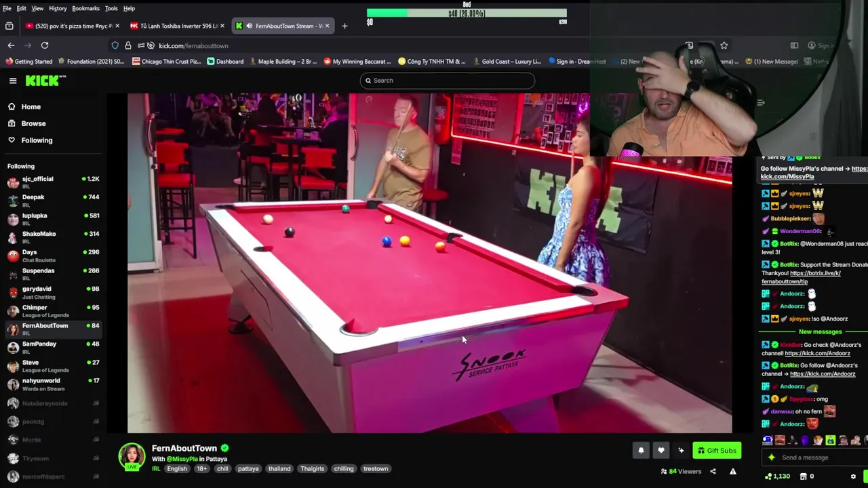868x488 pixels.
Task: Click the pattaya tag
Action: pyautogui.click(x=248, y=469)
